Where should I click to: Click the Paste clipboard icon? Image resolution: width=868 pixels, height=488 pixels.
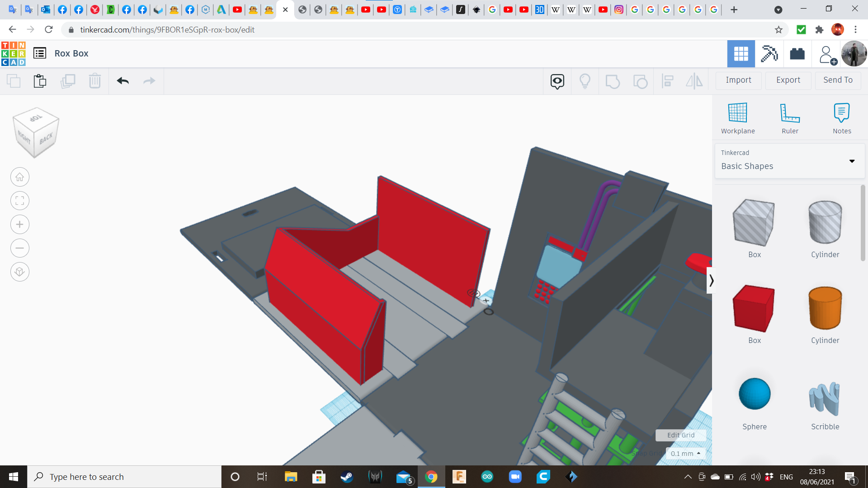coord(40,81)
